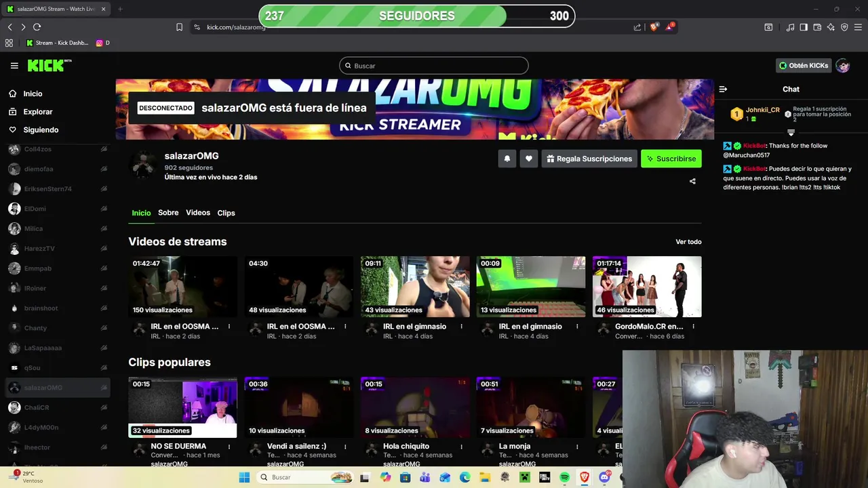Open Stream - Kick Dashboard bookmark
868x488 pixels.
(57, 43)
